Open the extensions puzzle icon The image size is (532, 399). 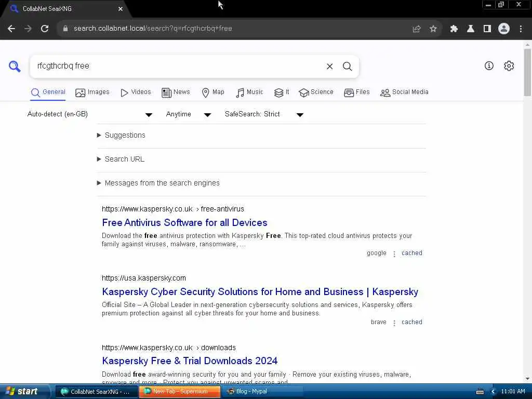click(454, 29)
